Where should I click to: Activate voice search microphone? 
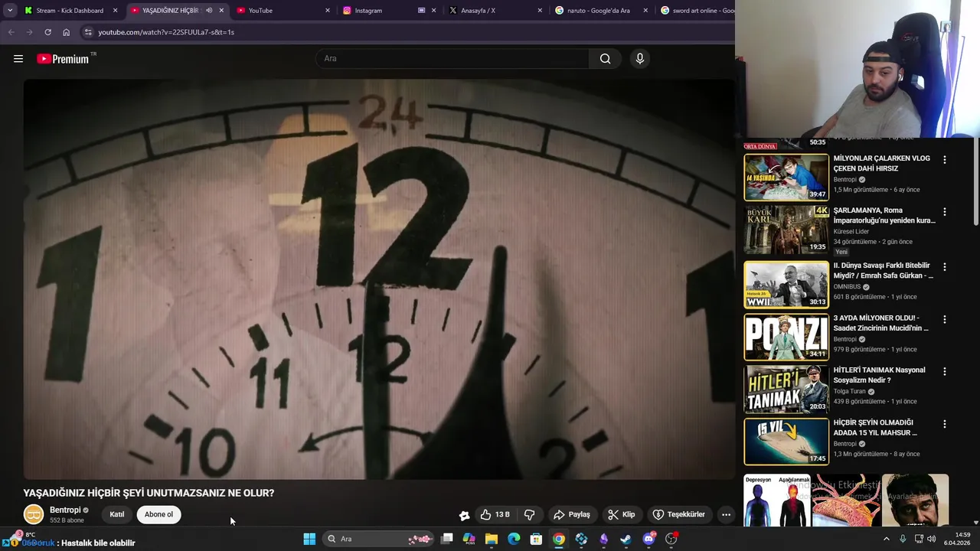[640, 59]
